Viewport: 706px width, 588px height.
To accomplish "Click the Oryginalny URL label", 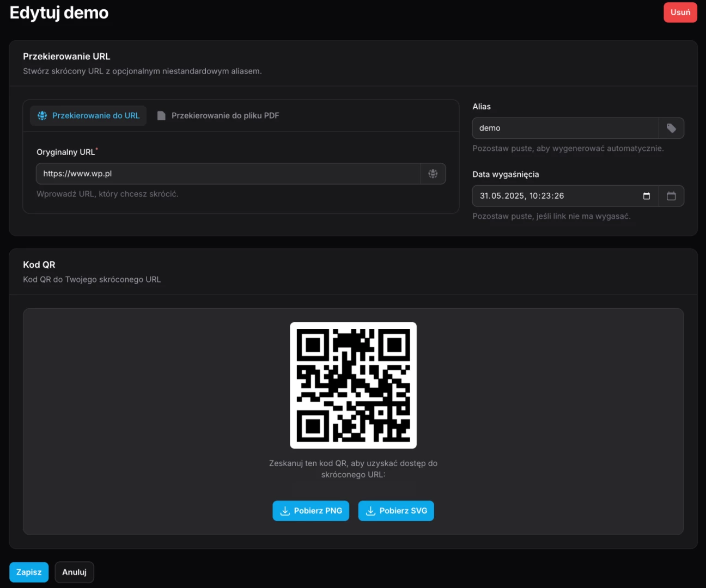I will (x=66, y=152).
